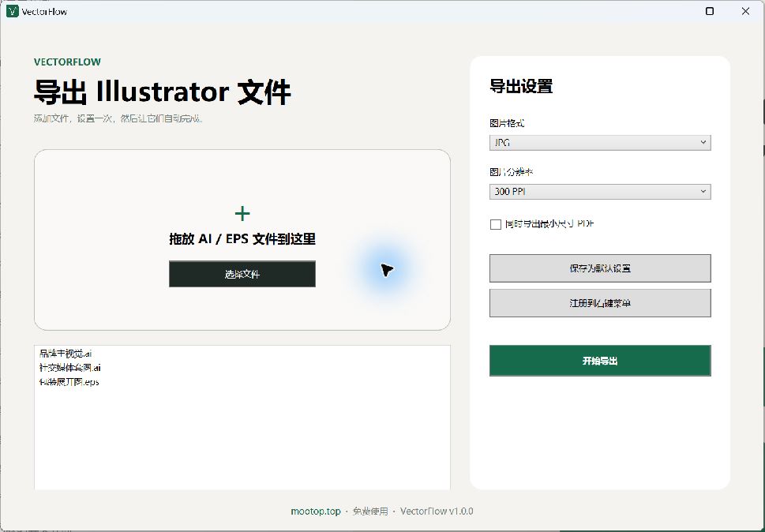Click the green 开始导出 button
The height and width of the screenshot is (532, 765).
point(600,361)
